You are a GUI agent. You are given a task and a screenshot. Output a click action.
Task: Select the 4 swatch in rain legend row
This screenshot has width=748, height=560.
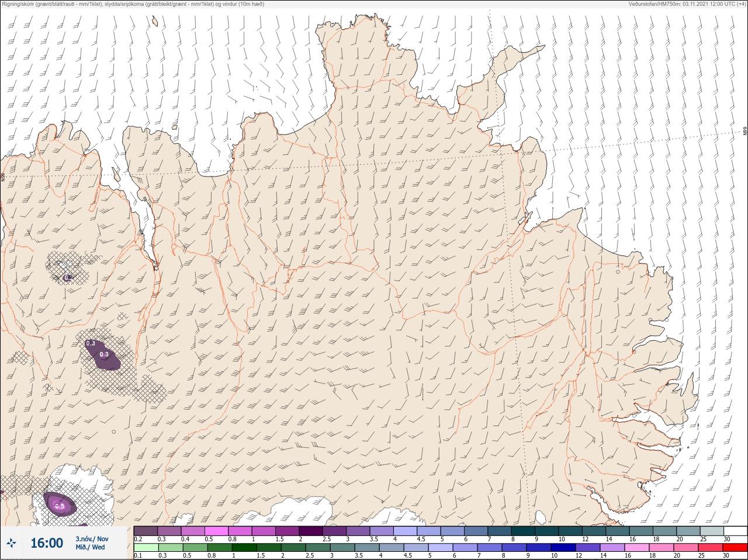tap(392, 548)
